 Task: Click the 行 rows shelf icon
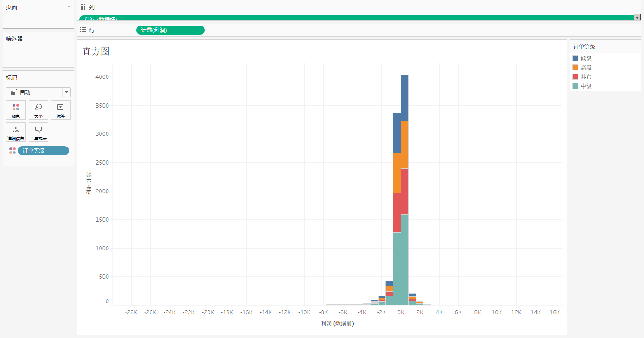point(83,30)
